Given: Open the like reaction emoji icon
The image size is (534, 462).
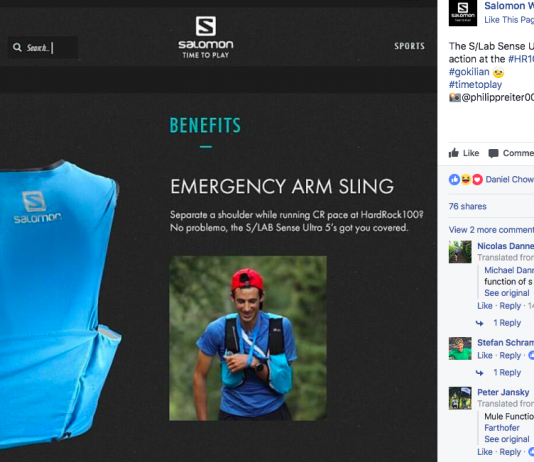Looking at the screenshot, I should point(454,179).
